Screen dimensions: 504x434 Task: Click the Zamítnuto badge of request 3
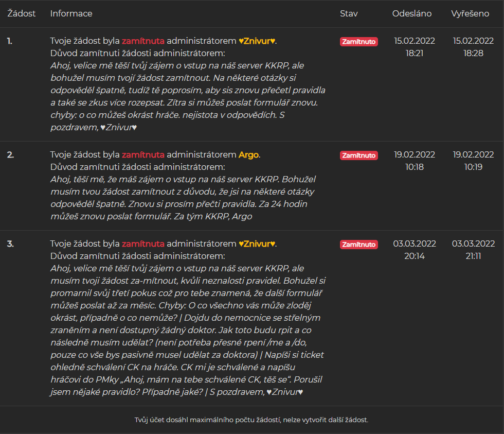pyautogui.click(x=358, y=245)
